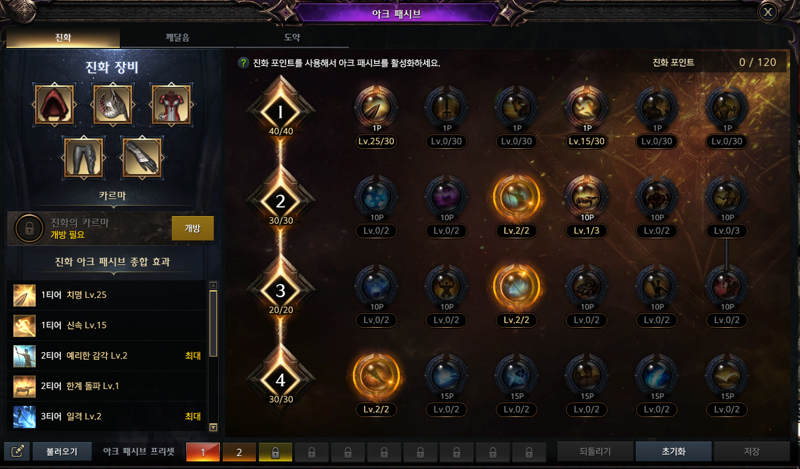Switch to the 깨달음 tab
This screenshot has width=800, height=469.
(x=177, y=38)
